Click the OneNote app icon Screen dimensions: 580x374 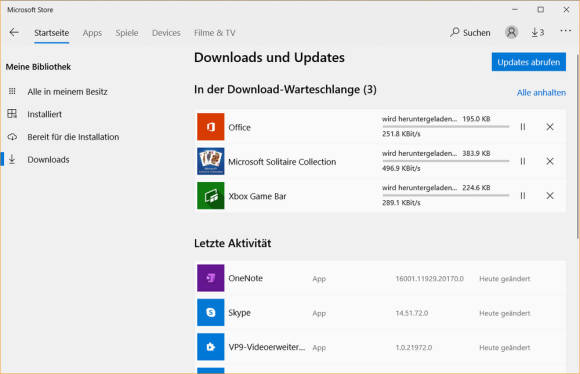point(210,278)
